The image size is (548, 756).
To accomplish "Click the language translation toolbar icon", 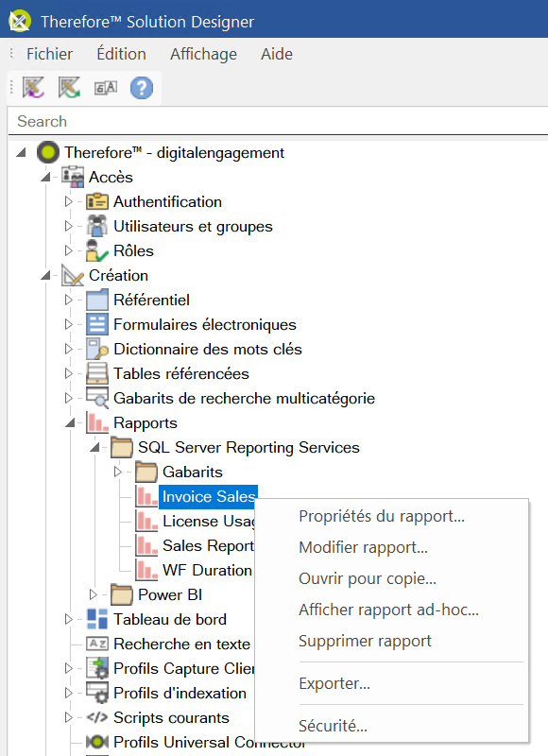I will 106,88.
